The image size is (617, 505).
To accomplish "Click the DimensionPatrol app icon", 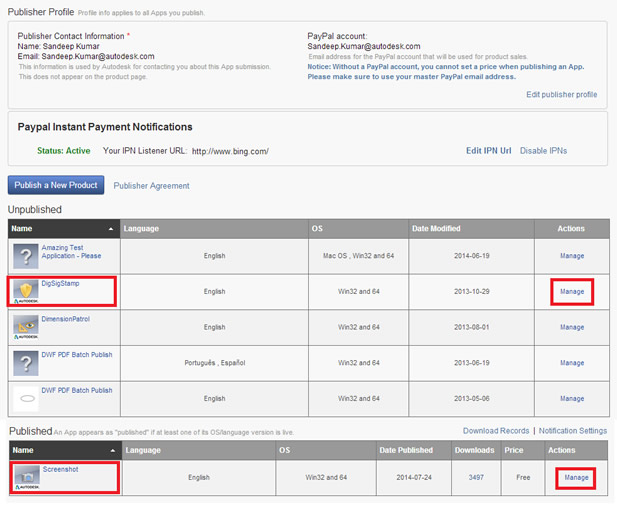I will tap(26, 327).
